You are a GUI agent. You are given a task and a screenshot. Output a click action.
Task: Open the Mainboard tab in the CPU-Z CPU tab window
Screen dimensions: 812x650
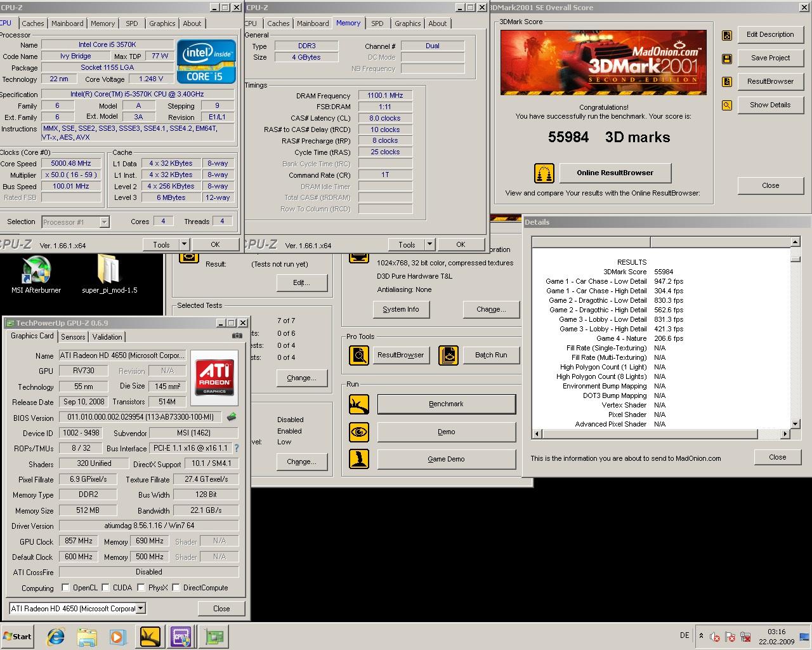(67, 23)
